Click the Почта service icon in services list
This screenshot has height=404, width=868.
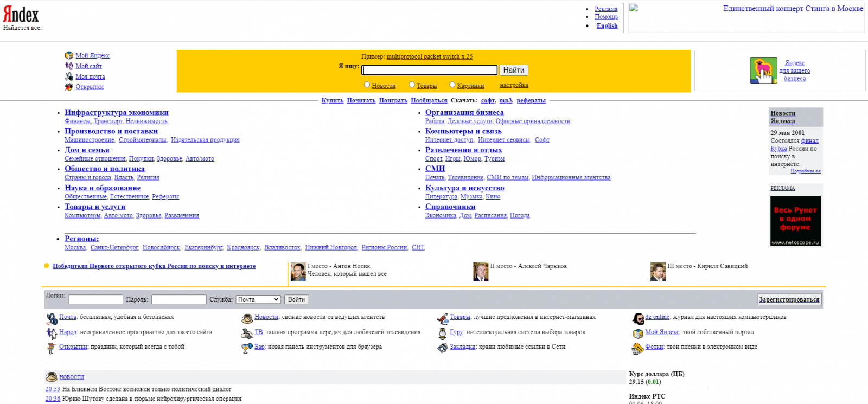click(52, 318)
